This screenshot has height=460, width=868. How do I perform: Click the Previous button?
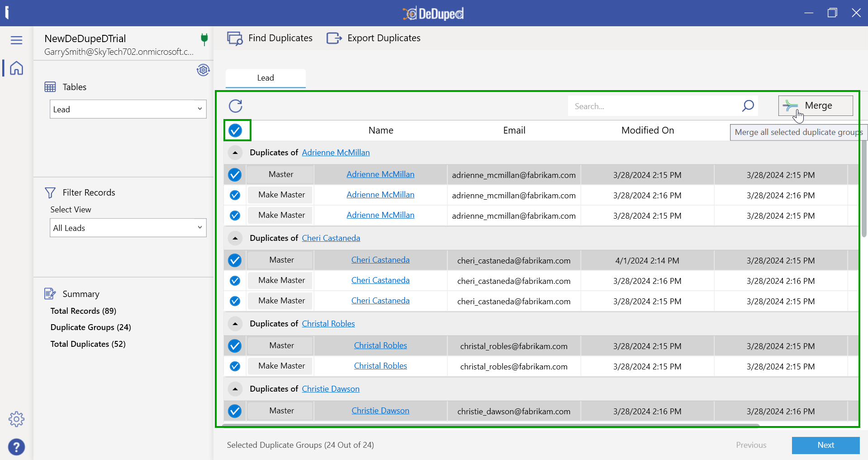point(751,445)
